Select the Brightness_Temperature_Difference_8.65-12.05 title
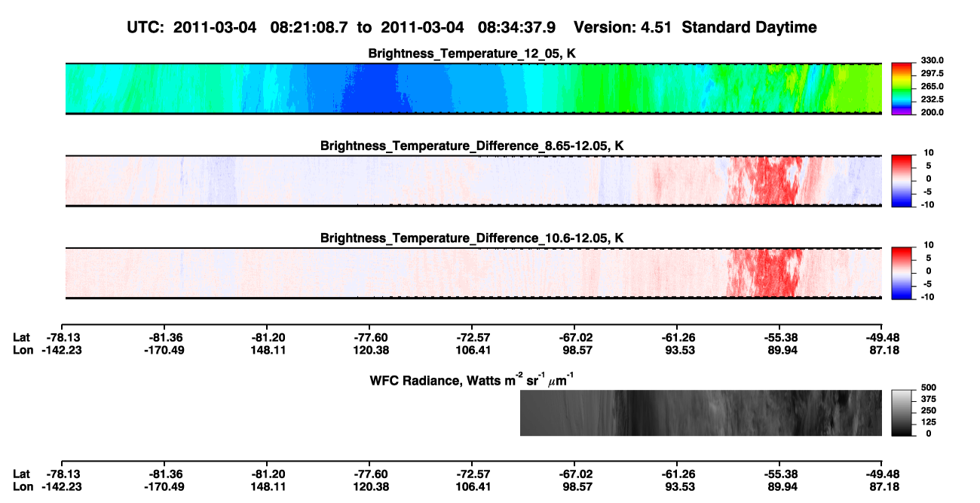This screenshot has height=503, width=980. (473, 146)
